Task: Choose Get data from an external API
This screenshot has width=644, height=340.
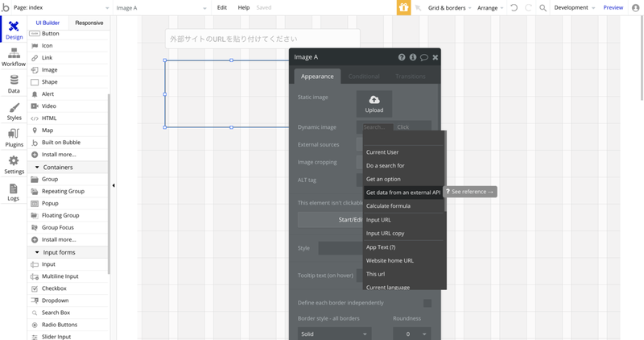Action: click(x=403, y=193)
